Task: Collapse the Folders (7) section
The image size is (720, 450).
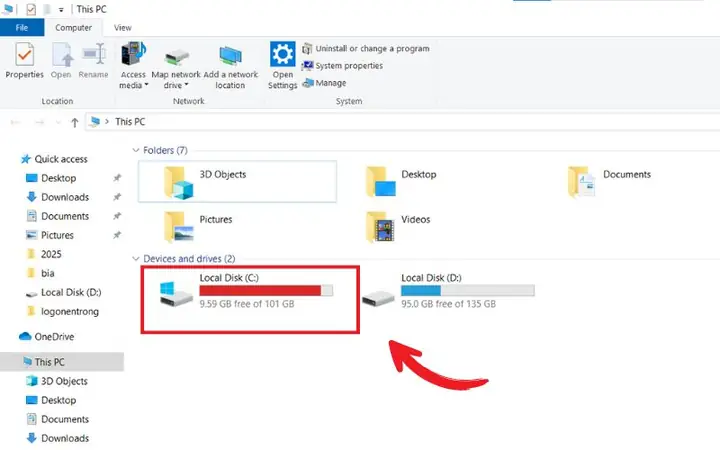Action: (136, 150)
